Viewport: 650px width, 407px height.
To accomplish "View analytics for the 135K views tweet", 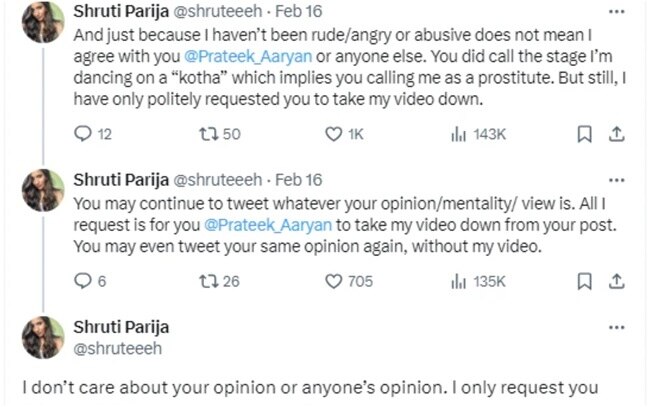I will (462, 282).
